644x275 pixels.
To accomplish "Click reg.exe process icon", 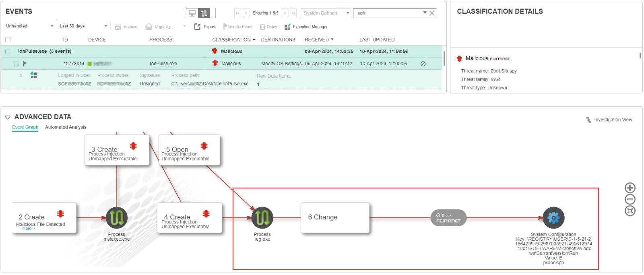I will (262, 218).
